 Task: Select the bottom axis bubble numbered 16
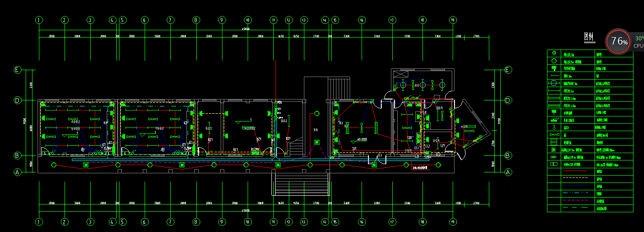[x=362, y=222]
